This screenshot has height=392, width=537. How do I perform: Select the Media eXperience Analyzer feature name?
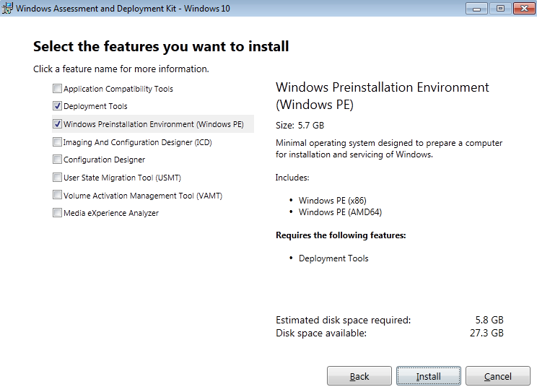tap(111, 213)
